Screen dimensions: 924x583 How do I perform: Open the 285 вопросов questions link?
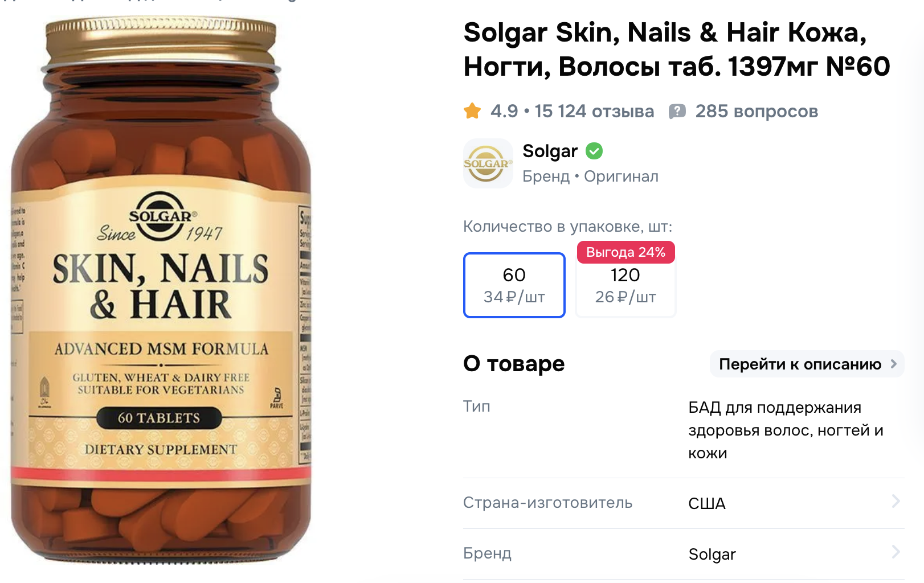pos(756,111)
